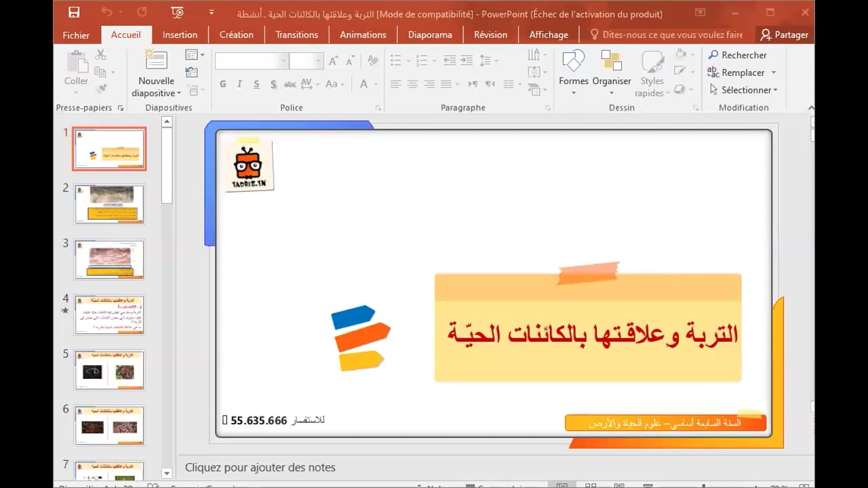Collapse the ribbon with the chevron arrow

(x=810, y=108)
